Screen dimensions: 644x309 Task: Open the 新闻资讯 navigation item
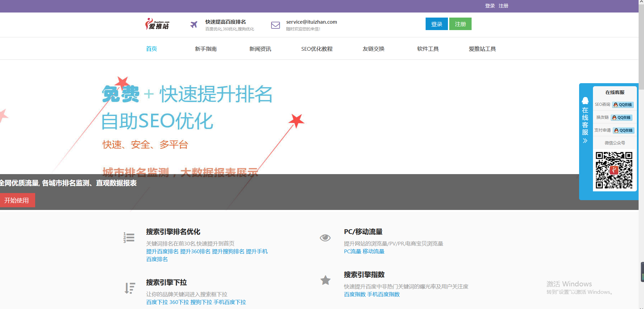tap(260, 49)
